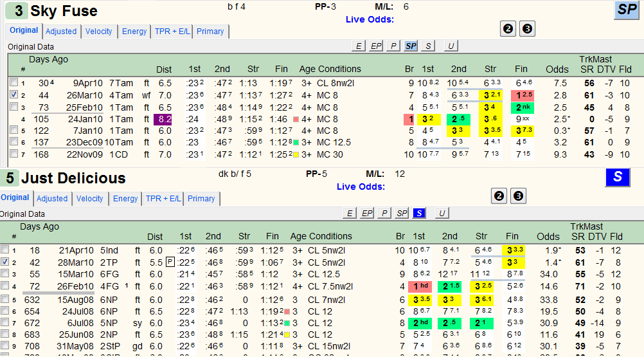Screen dimensions: 644x357
Task: Check the 9Apr10 race row for Sky Fuse
Action: (x=13, y=82)
